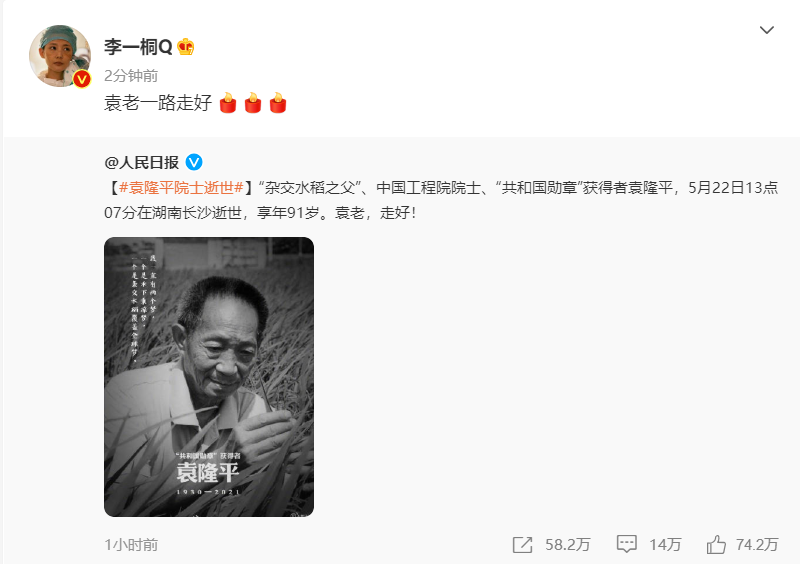Image resolution: width=800 pixels, height=564 pixels.
Task: Click the last candle emoji in post
Action: (278, 103)
